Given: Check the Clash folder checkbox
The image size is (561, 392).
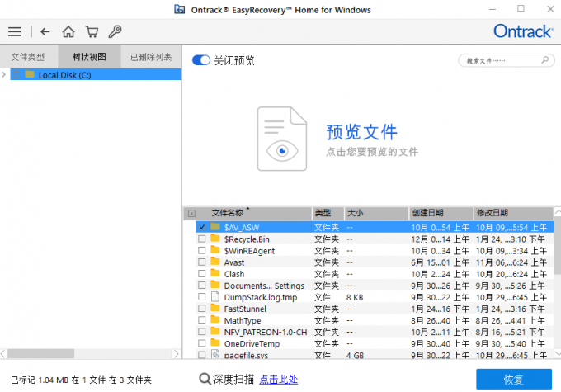Looking at the screenshot, I should [202, 273].
